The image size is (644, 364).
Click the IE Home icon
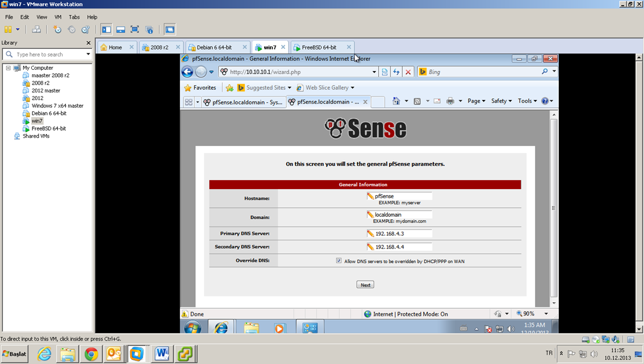pos(396,101)
